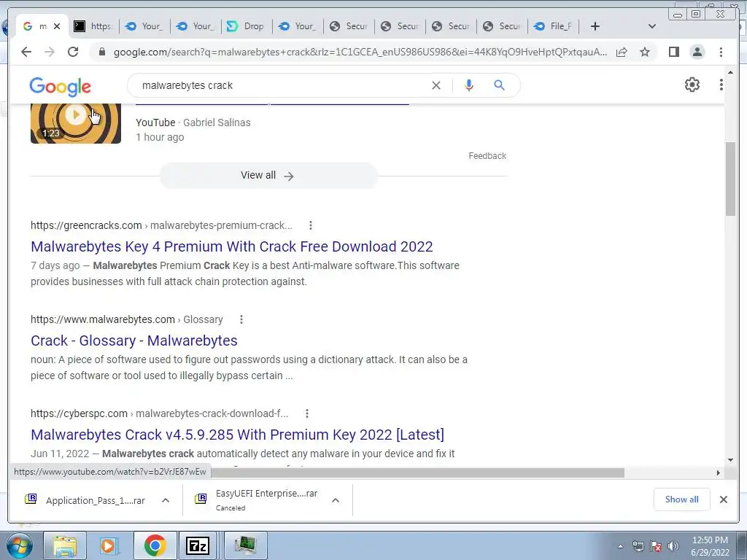Click the horizontal scrollbar thumb

418,472
